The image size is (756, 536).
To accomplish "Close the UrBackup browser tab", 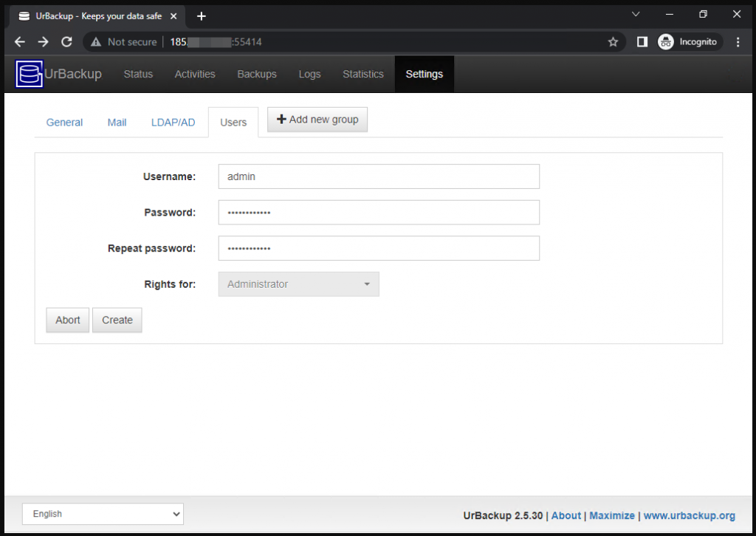I will pyautogui.click(x=173, y=16).
